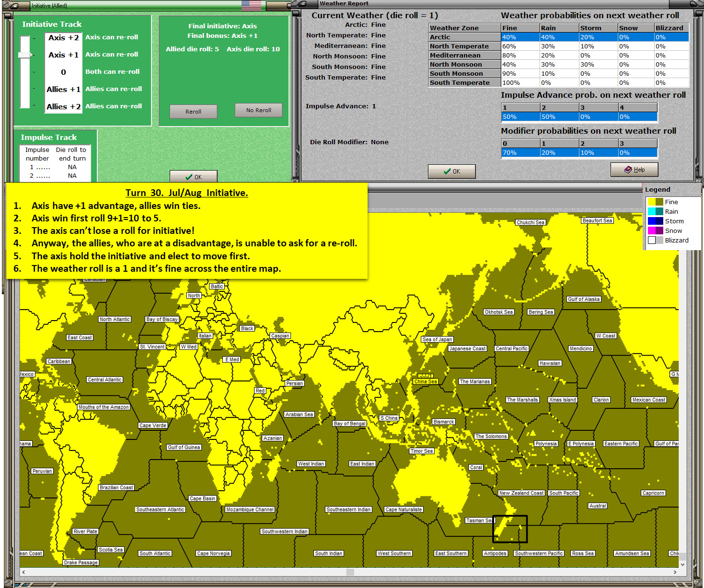704x588 pixels.
Task: Click the map's horizontal scrollbar thumb
Action: (350, 572)
